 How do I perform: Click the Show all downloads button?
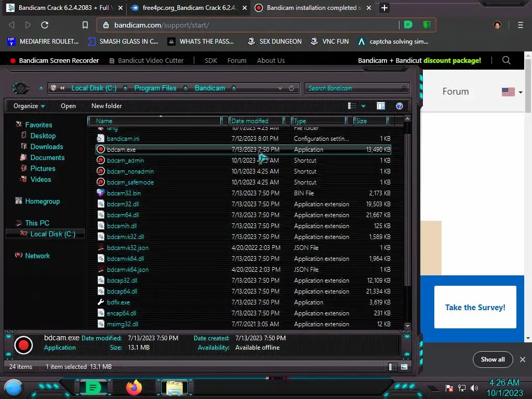pos(493,360)
